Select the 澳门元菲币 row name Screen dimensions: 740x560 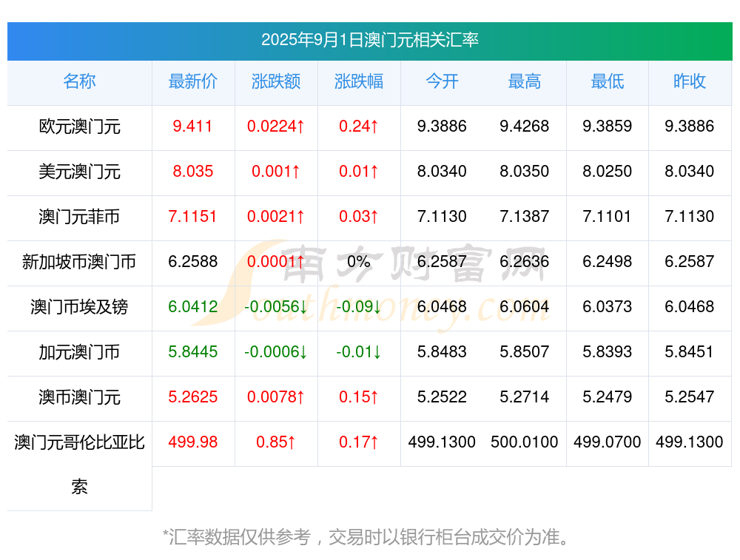tap(79, 217)
